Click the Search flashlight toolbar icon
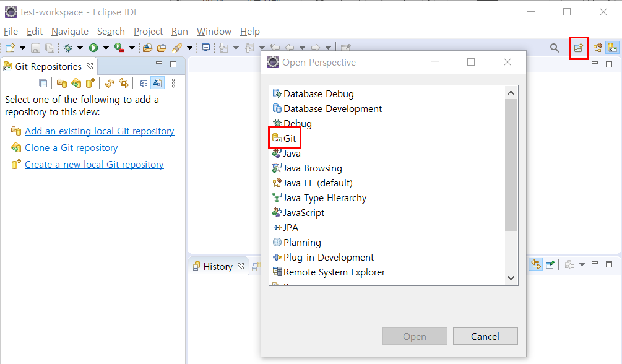Viewport: 622px width, 364px height. tap(177, 48)
